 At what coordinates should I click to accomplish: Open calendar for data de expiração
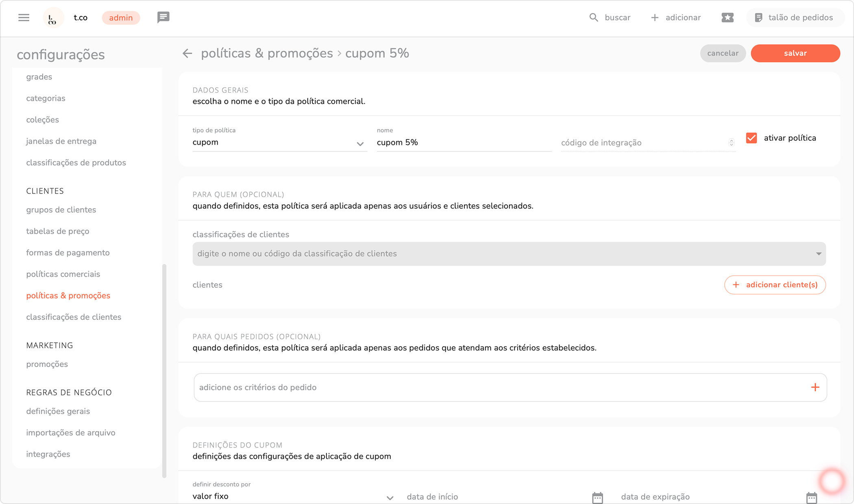pyautogui.click(x=811, y=497)
